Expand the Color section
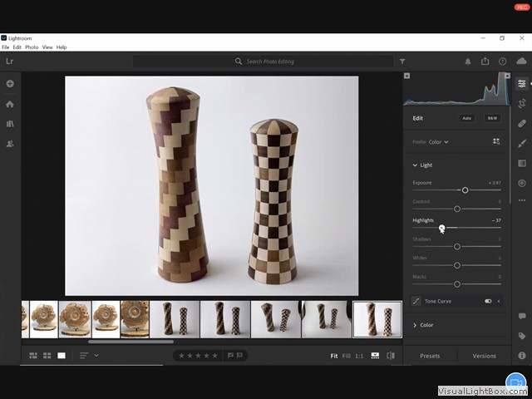 [416, 325]
